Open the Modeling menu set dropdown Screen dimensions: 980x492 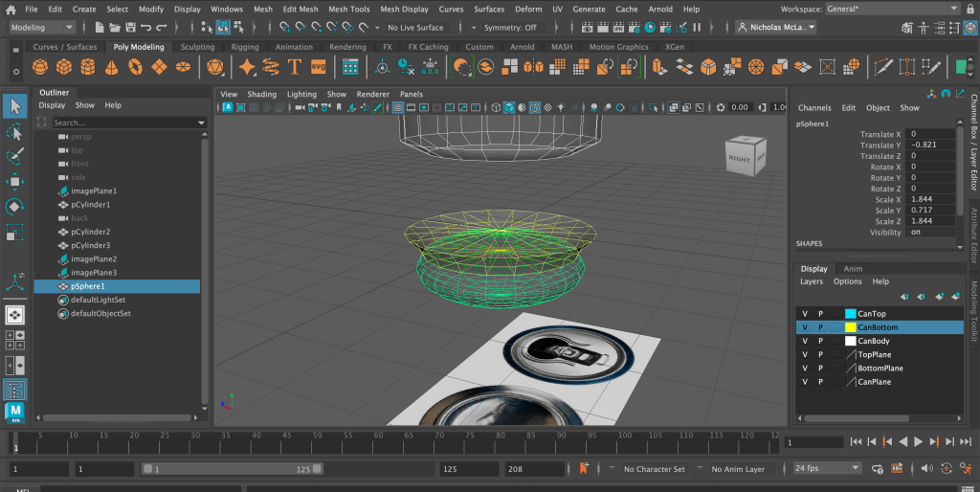click(x=42, y=28)
